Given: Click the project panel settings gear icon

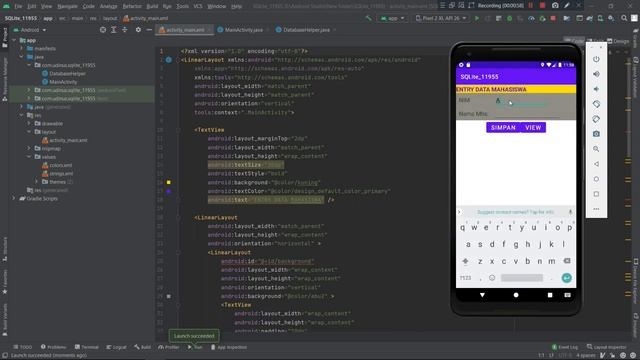Looking at the screenshot, I should 138,30.
